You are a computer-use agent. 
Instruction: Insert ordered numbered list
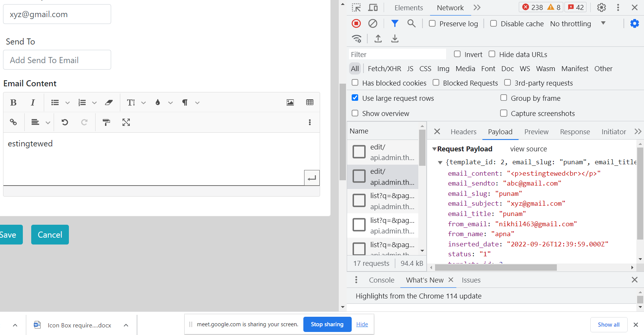click(x=82, y=102)
